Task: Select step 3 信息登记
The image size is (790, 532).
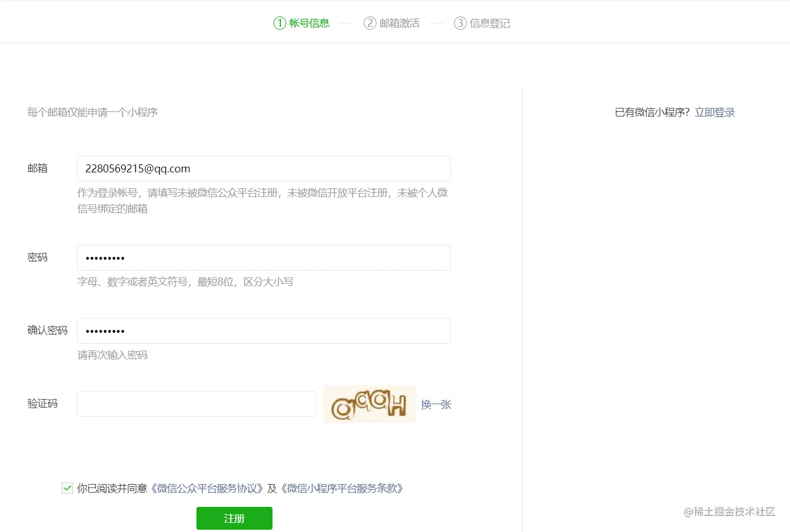Action: [x=482, y=23]
